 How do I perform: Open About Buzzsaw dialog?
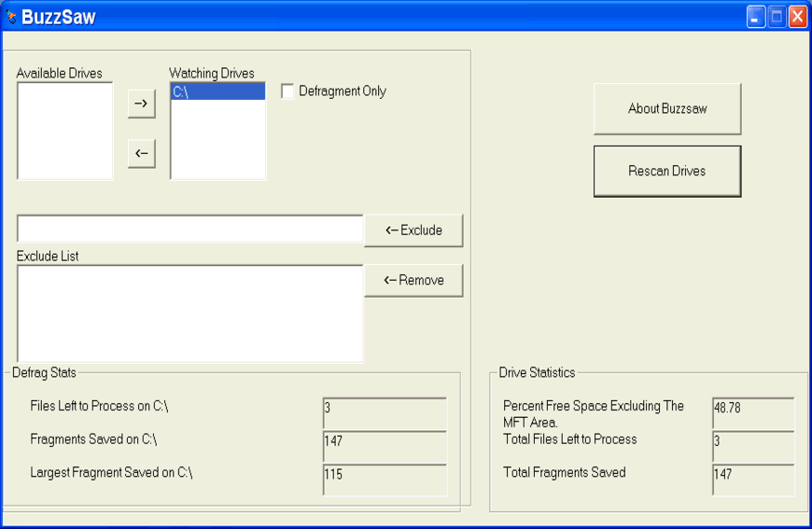click(x=667, y=109)
